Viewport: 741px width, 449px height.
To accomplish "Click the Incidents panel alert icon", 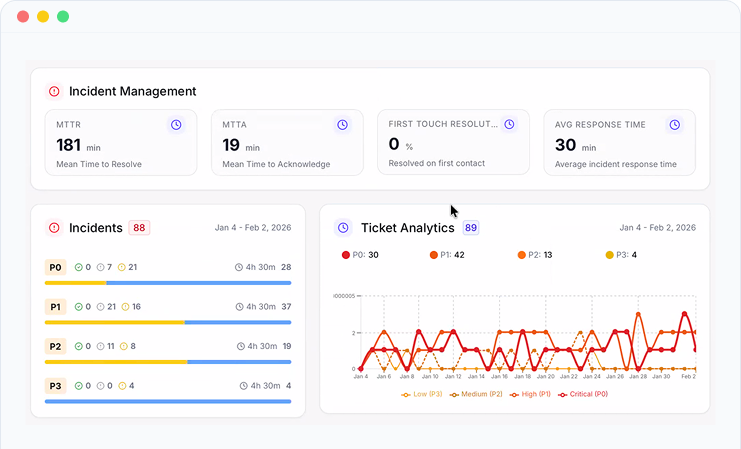I will point(53,228).
